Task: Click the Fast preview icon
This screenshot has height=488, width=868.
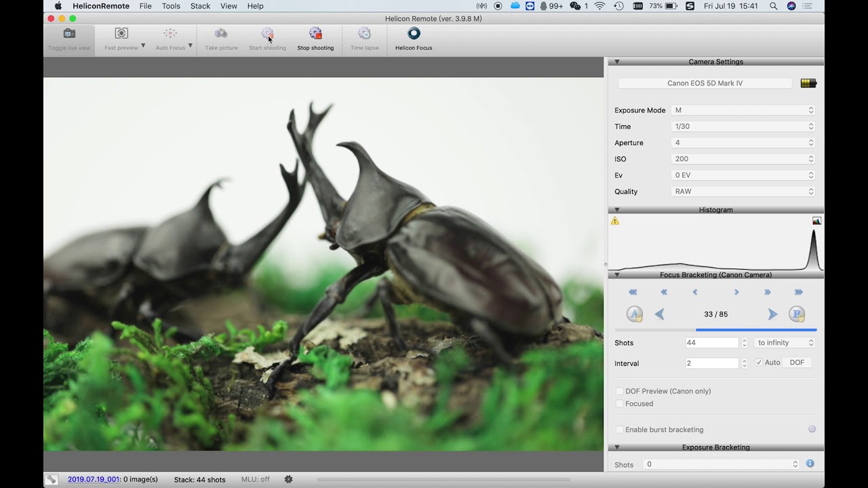Action: (121, 33)
